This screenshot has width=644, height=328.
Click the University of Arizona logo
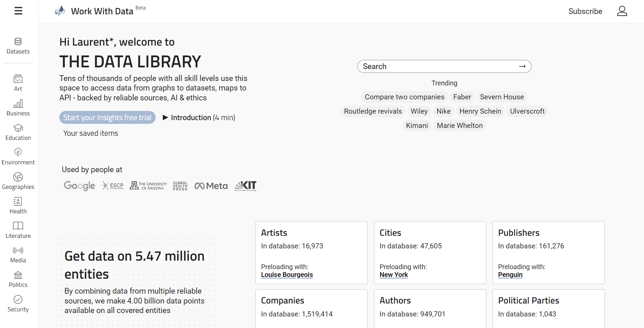pyautogui.click(x=148, y=186)
